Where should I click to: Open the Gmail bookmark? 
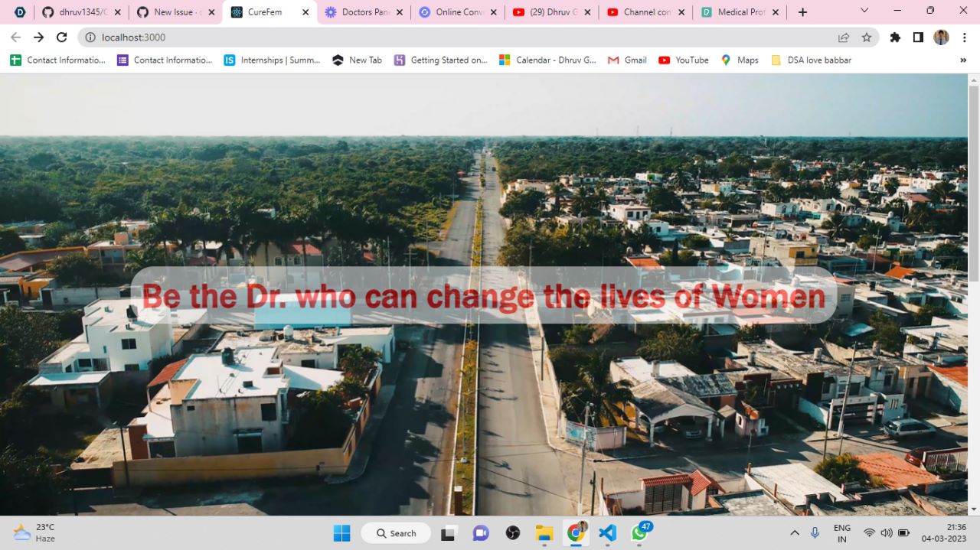pyautogui.click(x=627, y=60)
